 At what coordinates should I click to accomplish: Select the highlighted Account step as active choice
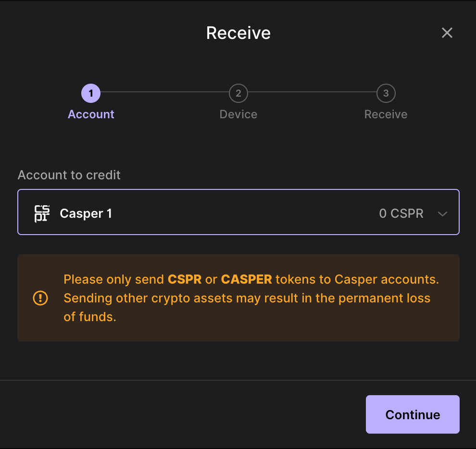pyautogui.click(x=91, y=93)
